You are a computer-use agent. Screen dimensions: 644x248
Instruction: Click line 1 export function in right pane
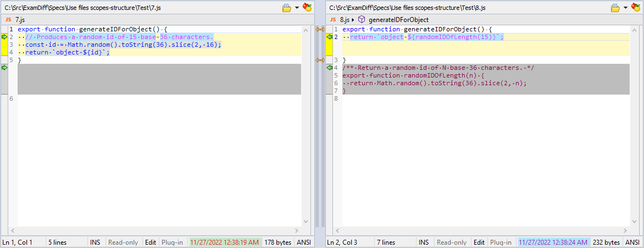pyautogui.click(x=417, y=29)
